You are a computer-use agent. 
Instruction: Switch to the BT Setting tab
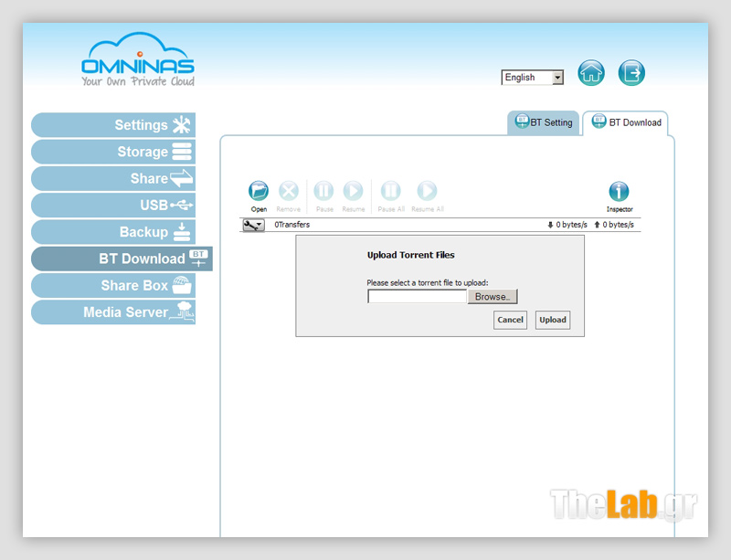(545, 122)
